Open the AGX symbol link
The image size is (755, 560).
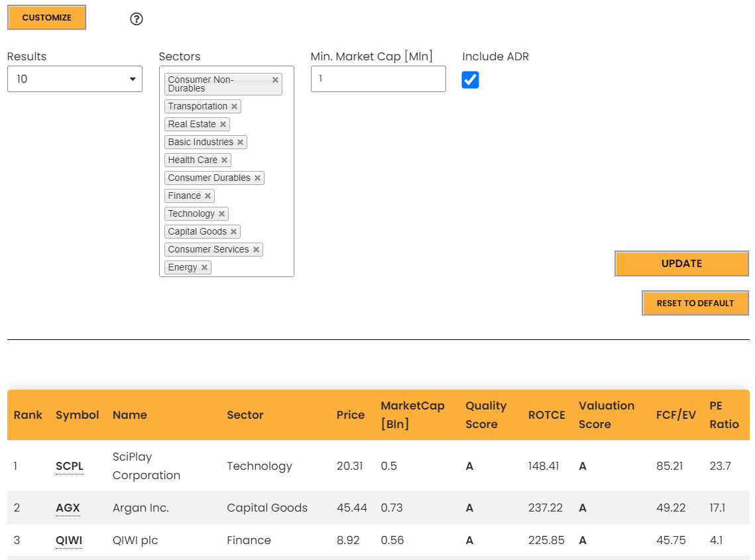tap(68, 508)
